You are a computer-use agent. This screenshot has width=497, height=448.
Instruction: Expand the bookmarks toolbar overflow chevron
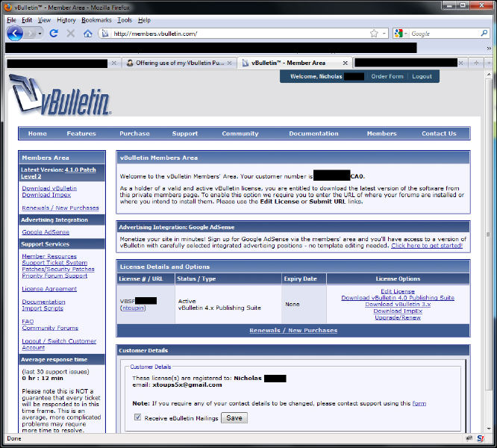click(x=489, y=49)
